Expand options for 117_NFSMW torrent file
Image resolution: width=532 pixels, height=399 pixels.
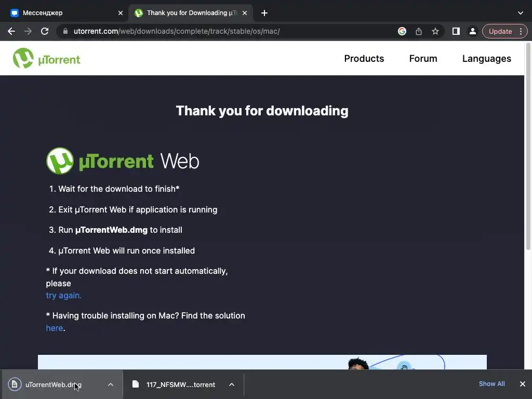(231, 384)
